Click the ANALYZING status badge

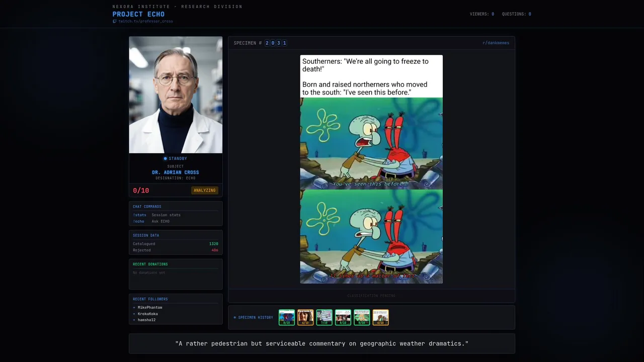point(205,190)
